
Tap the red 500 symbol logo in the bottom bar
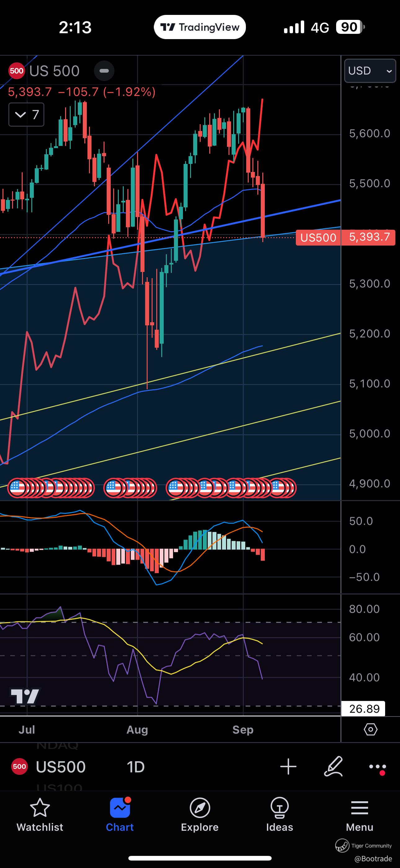click(20, 767)
